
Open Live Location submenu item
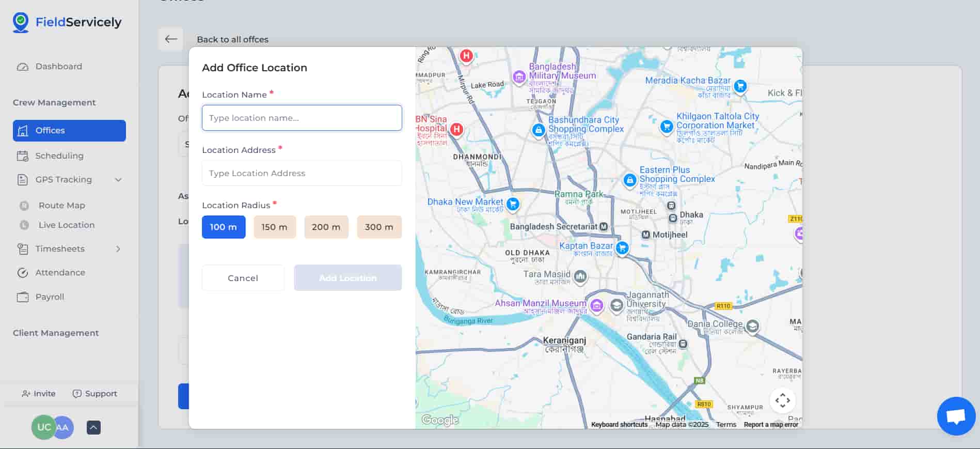(x=67, y=225)
